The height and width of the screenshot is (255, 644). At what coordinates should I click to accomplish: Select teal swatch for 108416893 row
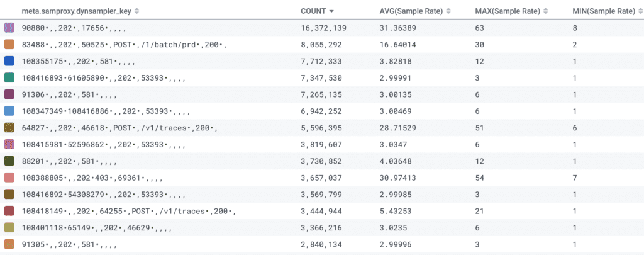(9, 78)
